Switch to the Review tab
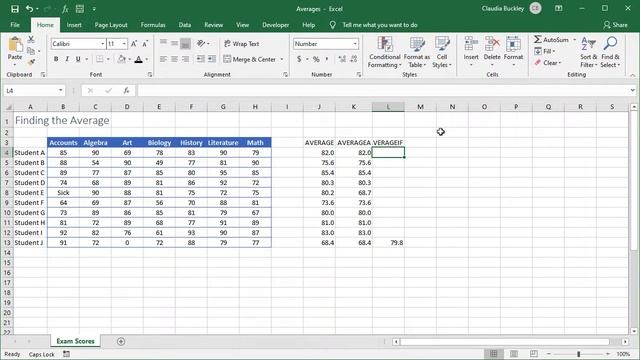Screen dimensions: 640x360 [213, 25]
